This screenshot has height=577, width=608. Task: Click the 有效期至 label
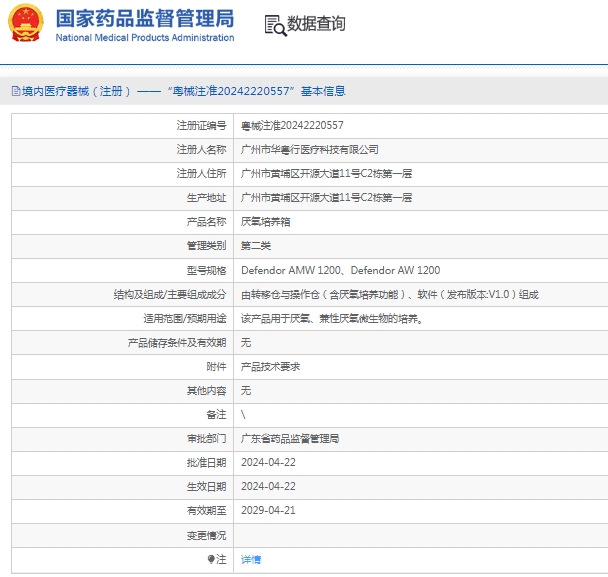click(206, 511)
